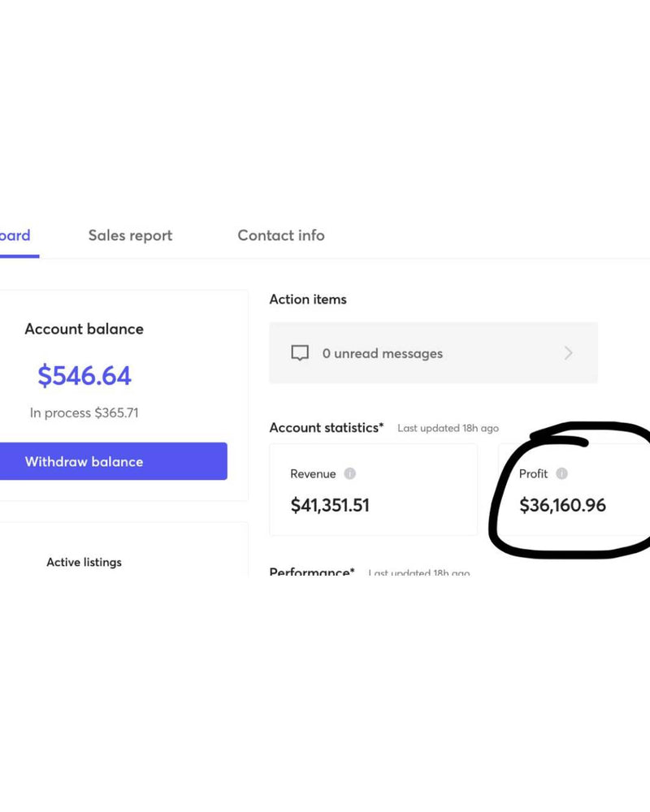
Task: Click the In process $365.71 text
Action: coord(84,412)
